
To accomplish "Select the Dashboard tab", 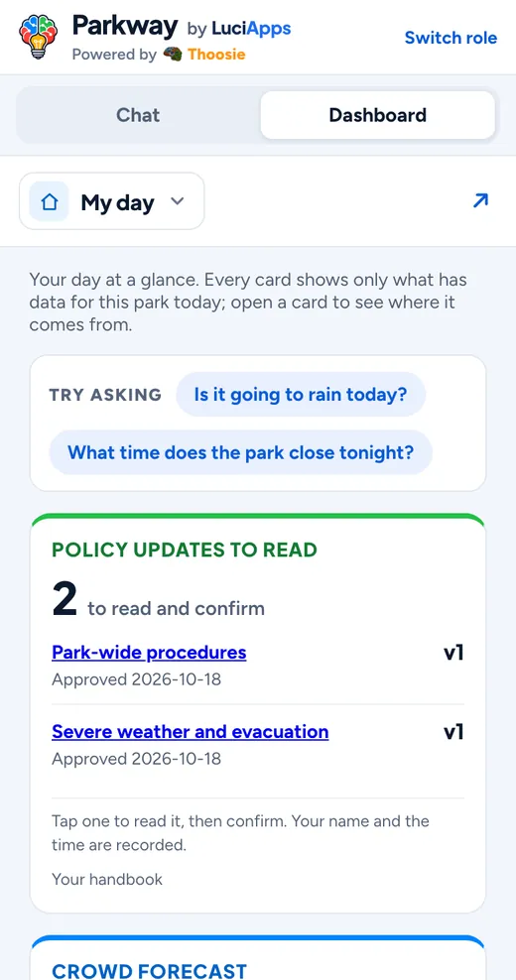I will point(378,115).
